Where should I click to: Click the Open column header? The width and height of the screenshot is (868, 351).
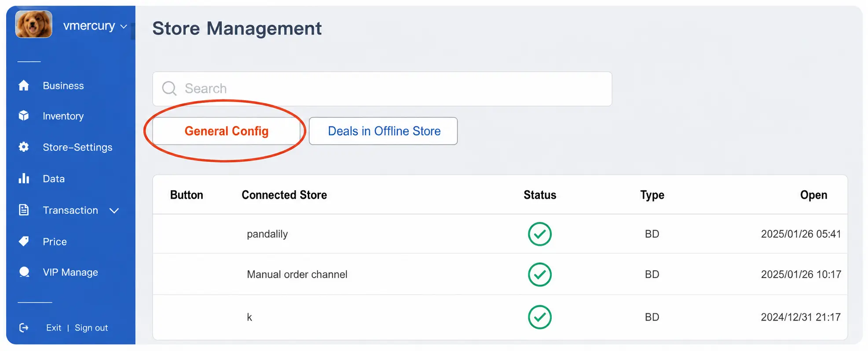click(813, 195)
